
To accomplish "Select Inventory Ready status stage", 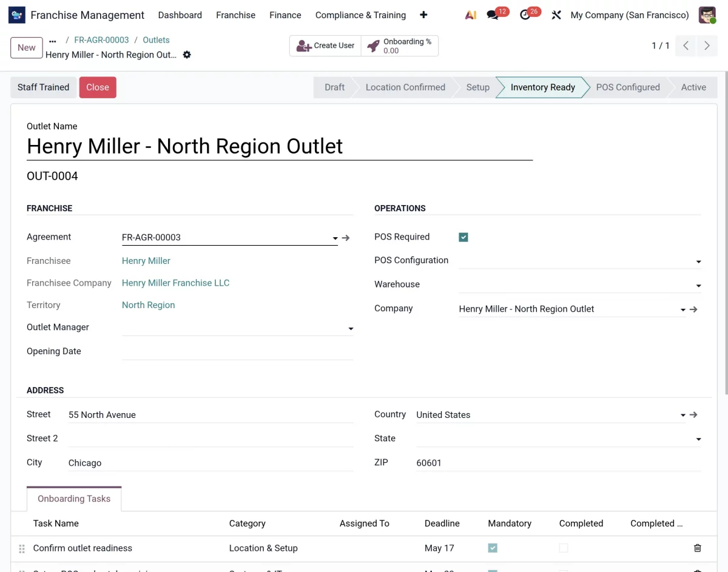I will 542,87.
